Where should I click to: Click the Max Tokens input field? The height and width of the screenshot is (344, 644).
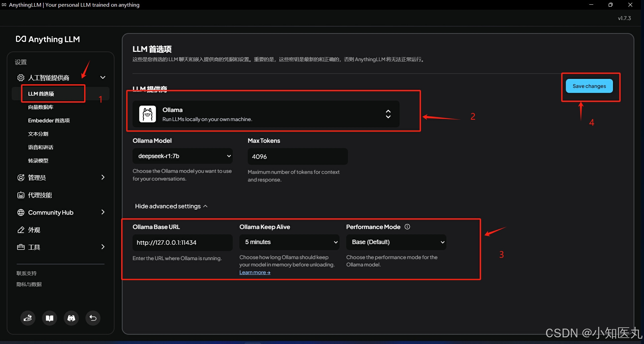(x=297, y=156)
